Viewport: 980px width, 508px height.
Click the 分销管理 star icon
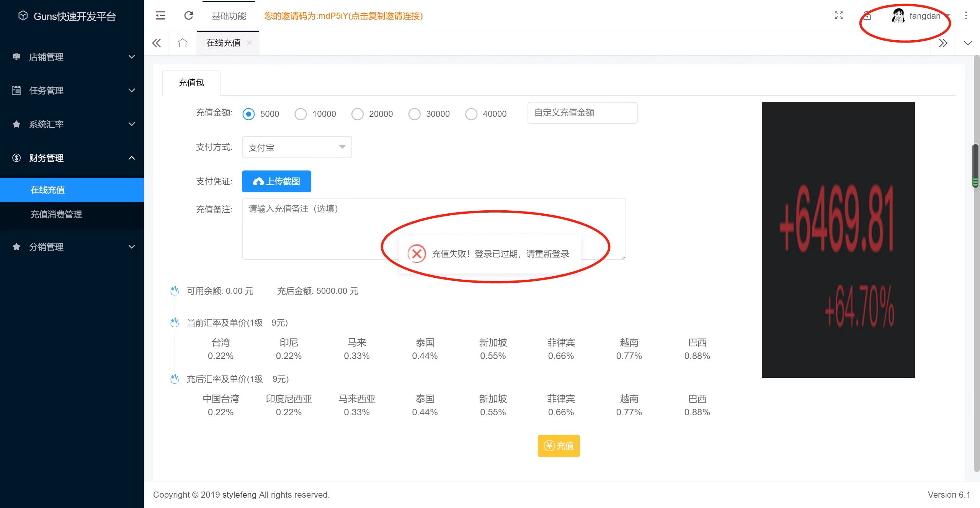[x=16, y=247]
